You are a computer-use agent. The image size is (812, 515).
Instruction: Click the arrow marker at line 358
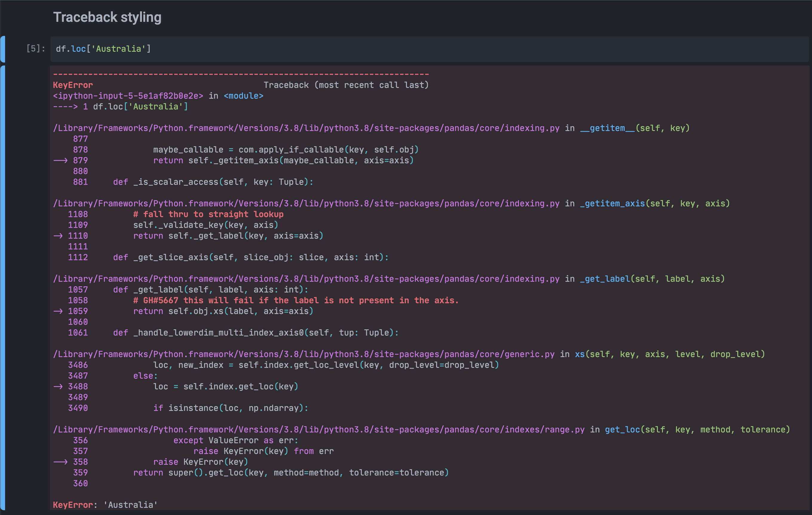[x=60, y=462]
